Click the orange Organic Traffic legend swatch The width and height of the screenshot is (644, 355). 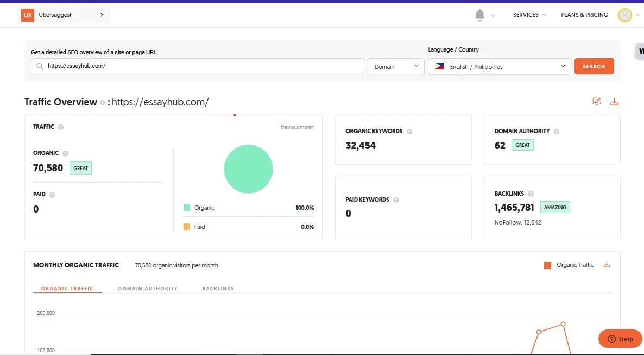[547, 265]
